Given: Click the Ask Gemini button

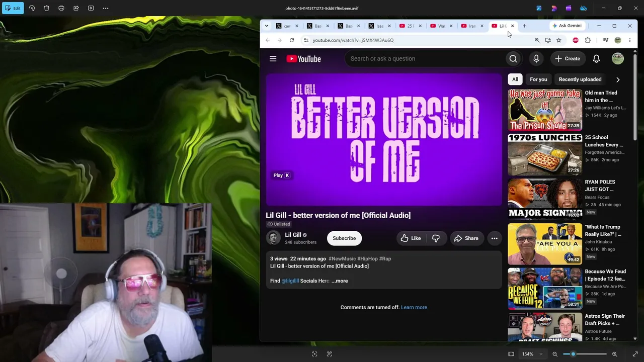Looking at the screenshot, I should (567, 26).
